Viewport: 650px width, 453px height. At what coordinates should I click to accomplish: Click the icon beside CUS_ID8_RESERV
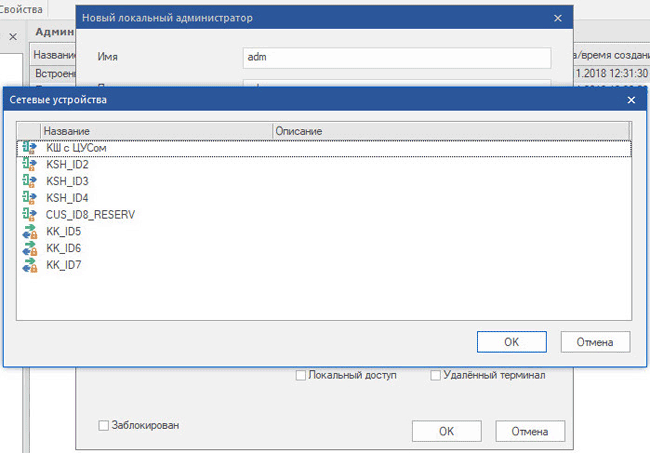coord(29,214)
